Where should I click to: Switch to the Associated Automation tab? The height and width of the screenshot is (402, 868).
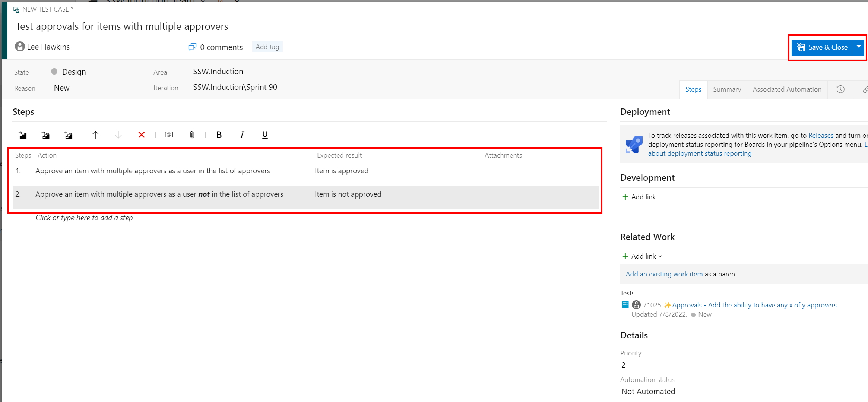point(787,89)
